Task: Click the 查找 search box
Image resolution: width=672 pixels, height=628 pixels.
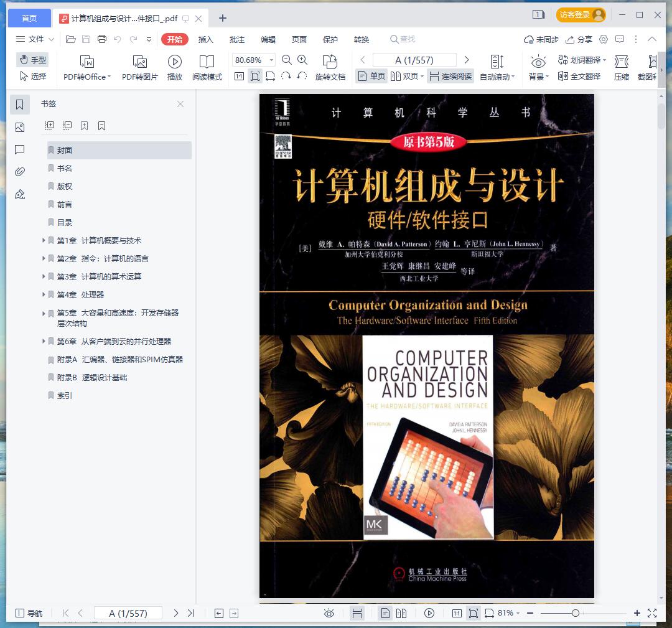Action: point(403,39)
